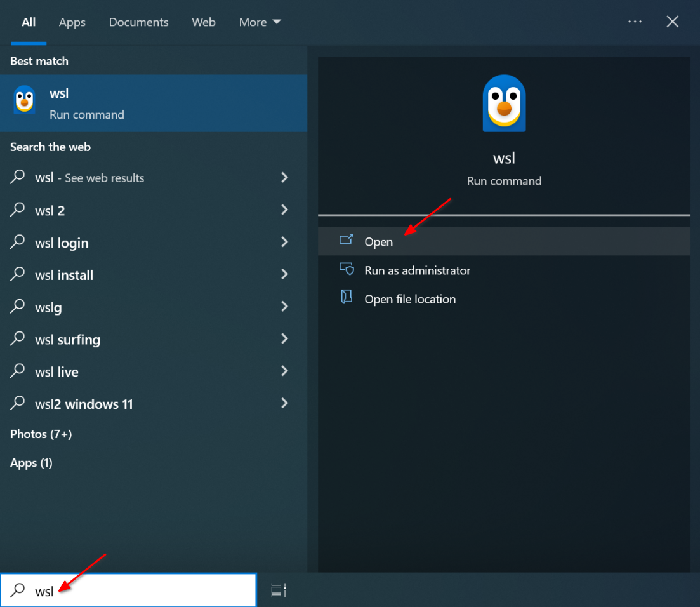Click magnifier icon beside 'wslg' suggestion

tap(17, 306)
